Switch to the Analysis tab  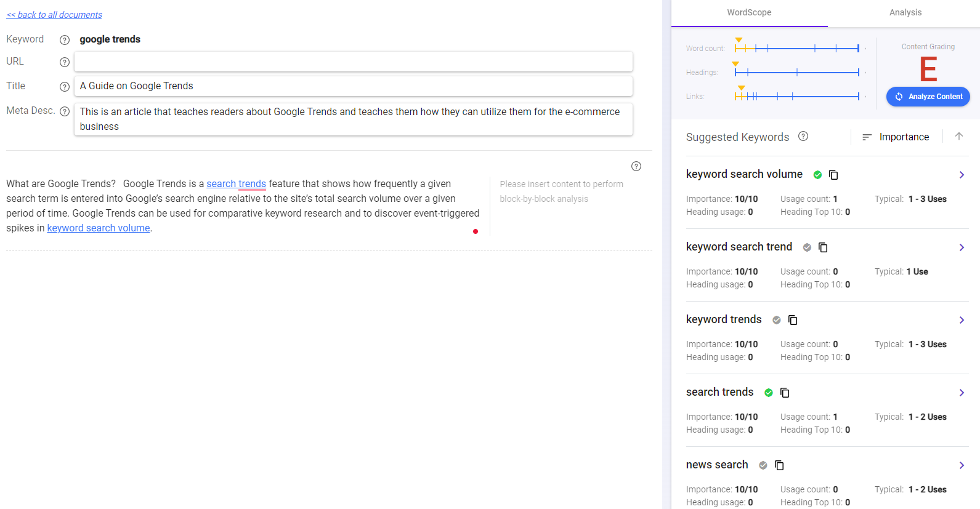(x=905, y=13)
